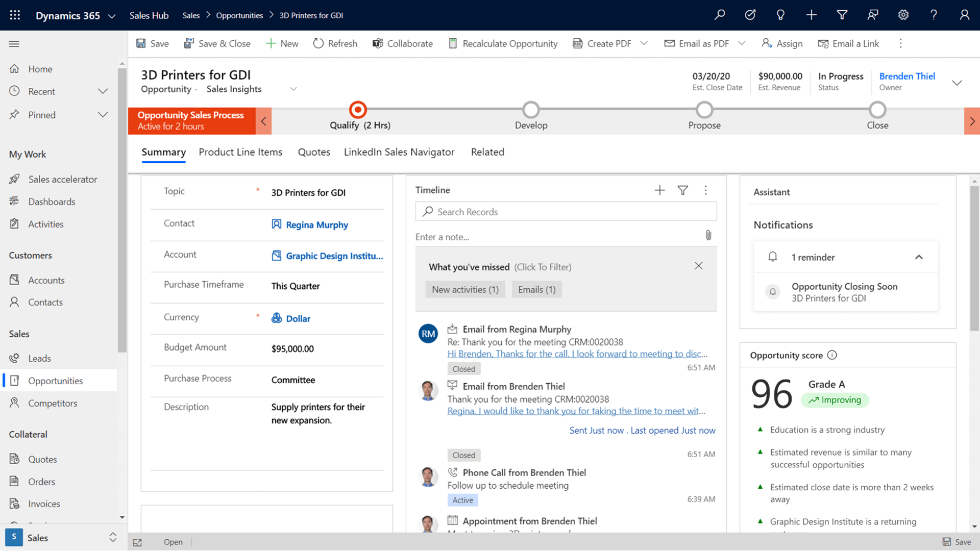The height and width of the screenshot is (551, 980).
Task: Open the Regina Murphy contact link
Action: [x=317, y=224]
